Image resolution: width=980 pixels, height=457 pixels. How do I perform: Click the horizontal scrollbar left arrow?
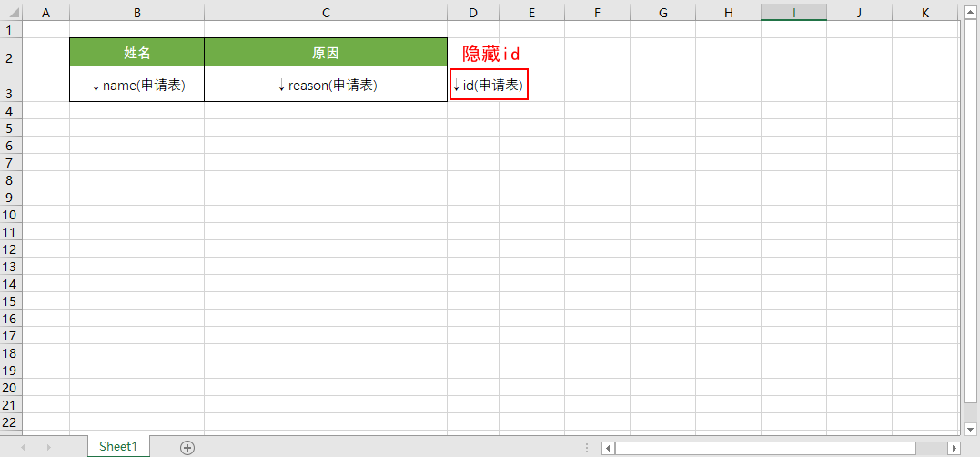pyautogui.click(x=609, y=448)
